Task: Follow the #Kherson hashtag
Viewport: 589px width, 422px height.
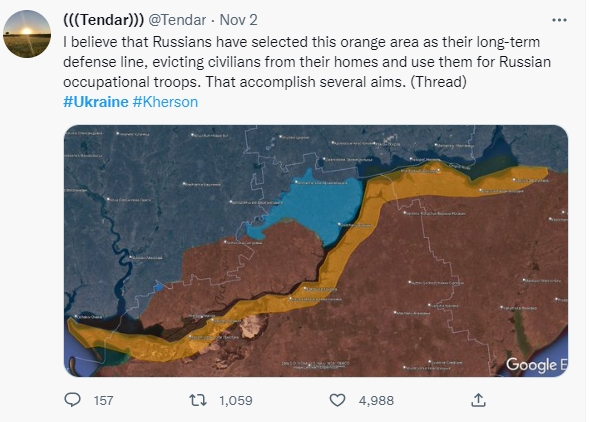Action: (x=165, y=102)
